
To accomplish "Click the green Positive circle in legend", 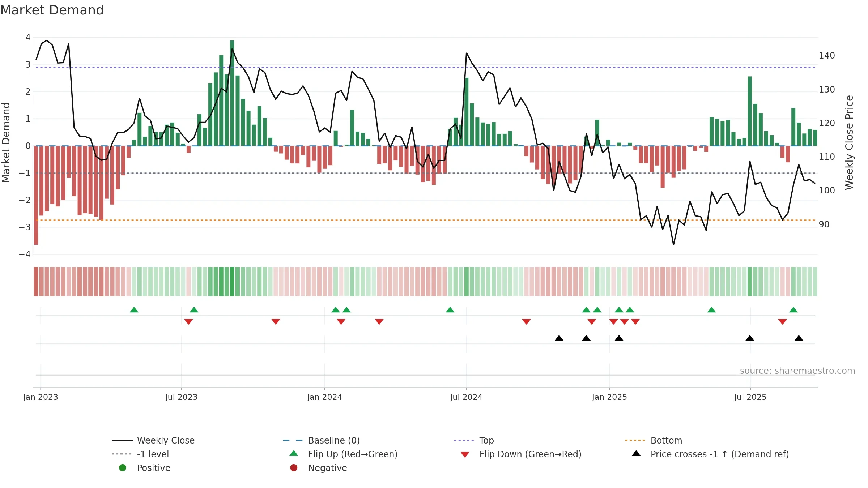I will (x=123, y=468).
